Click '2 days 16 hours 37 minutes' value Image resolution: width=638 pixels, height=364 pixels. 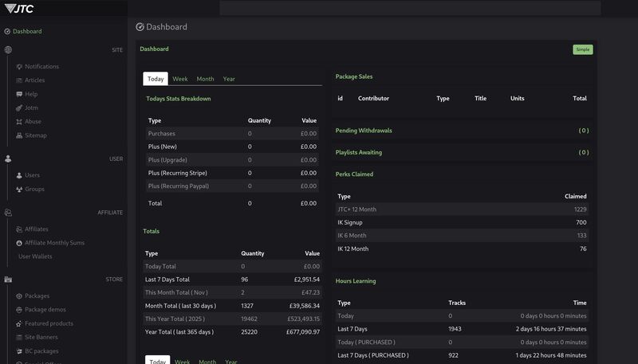pyautogui.click(x=551, y=329)
